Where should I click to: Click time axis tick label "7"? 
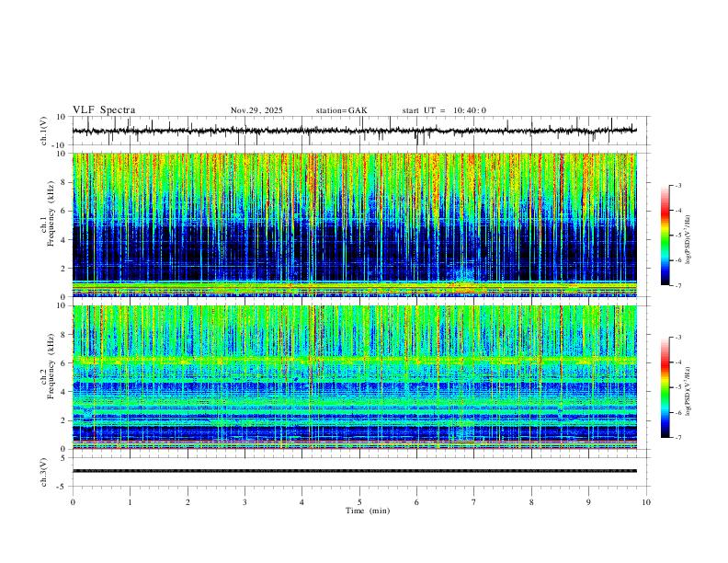tap(474, 502)
